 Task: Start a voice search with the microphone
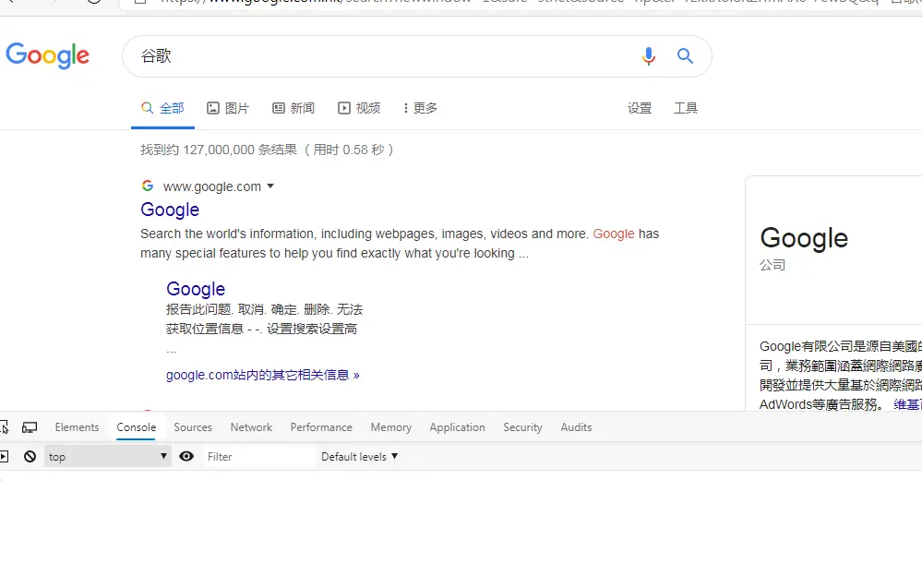click(x=648, y=56)
